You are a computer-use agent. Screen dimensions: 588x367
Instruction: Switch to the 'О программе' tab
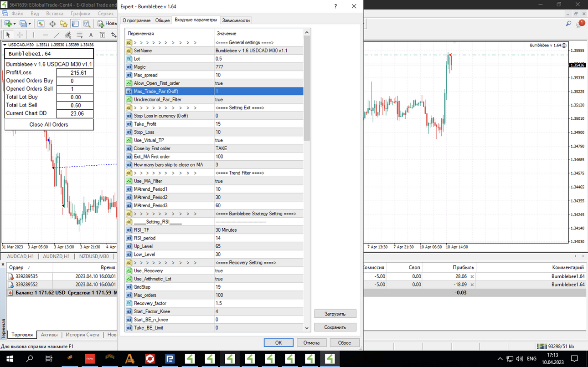point(136,20)
